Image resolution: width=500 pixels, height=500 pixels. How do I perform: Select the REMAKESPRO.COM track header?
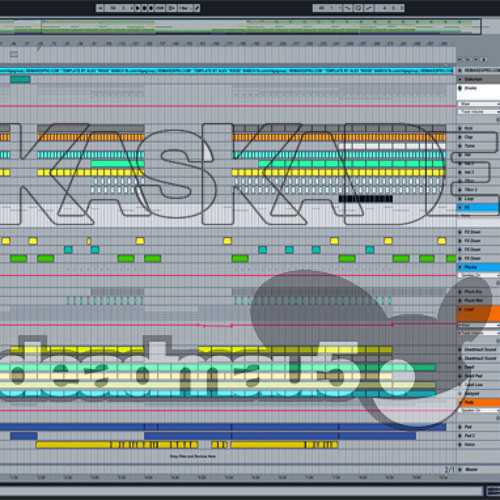pos(478,70)
